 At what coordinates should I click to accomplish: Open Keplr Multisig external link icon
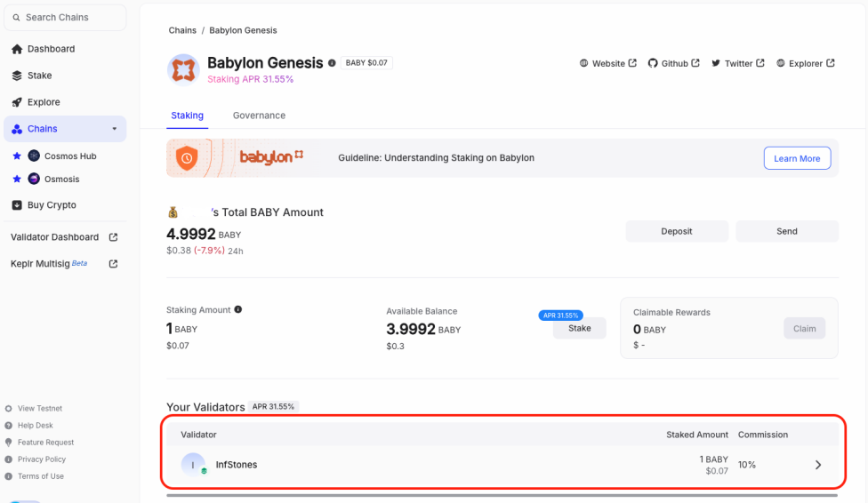[x=114, y=264]
